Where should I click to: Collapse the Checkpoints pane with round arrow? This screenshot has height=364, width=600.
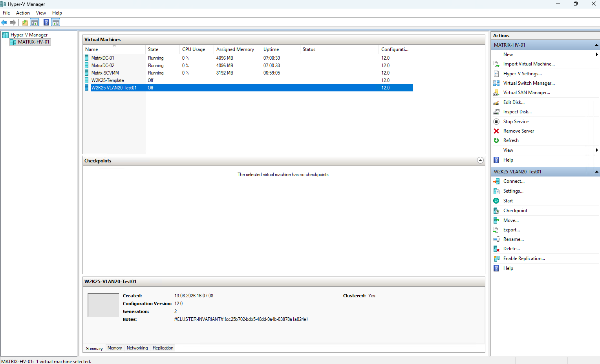(x=480, y=160)
